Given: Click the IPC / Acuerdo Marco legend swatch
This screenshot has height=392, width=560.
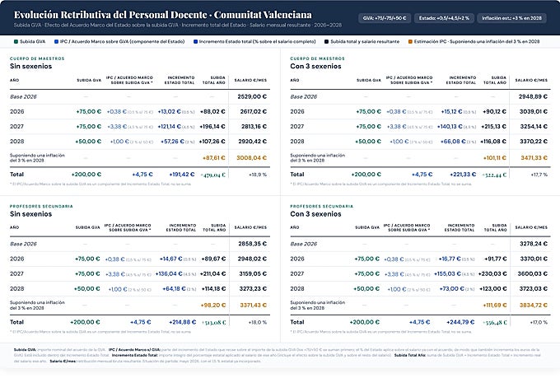Looking at the screenshot, I should (x=56, y=42).
